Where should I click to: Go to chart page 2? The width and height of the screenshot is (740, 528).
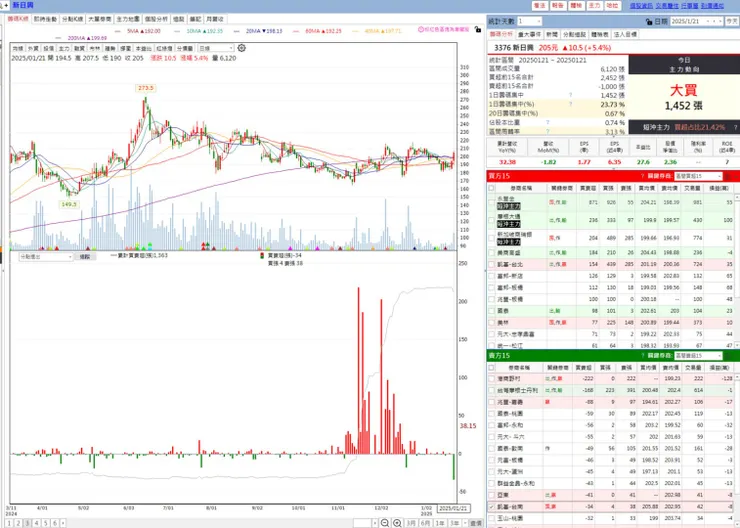point(18,523)
